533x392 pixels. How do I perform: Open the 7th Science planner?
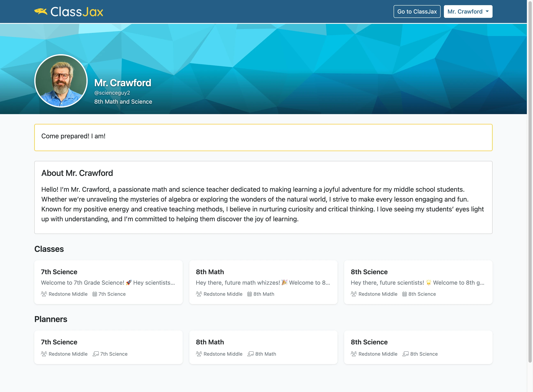108,347
